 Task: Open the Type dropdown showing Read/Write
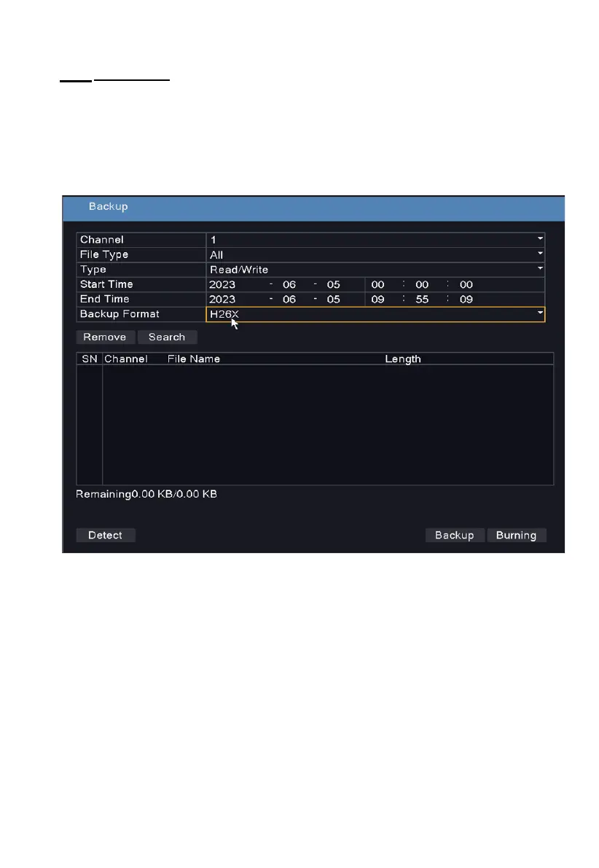point(375,270)
